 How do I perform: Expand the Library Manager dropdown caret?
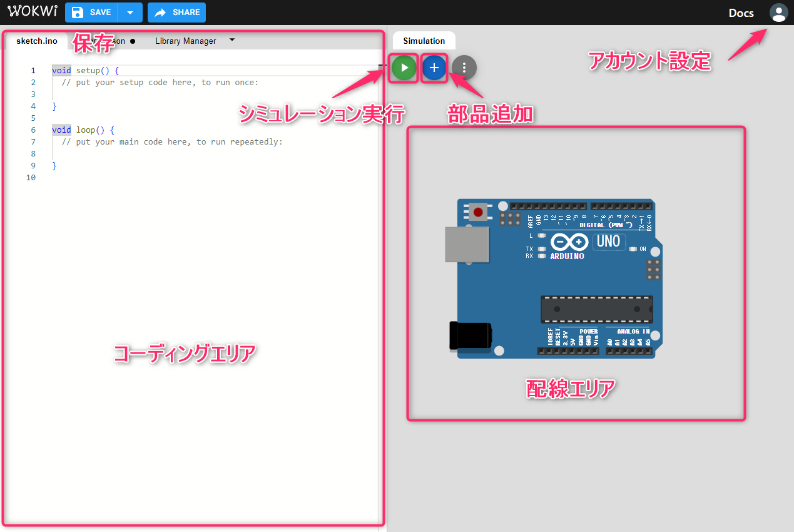click(x=231, y=40)
